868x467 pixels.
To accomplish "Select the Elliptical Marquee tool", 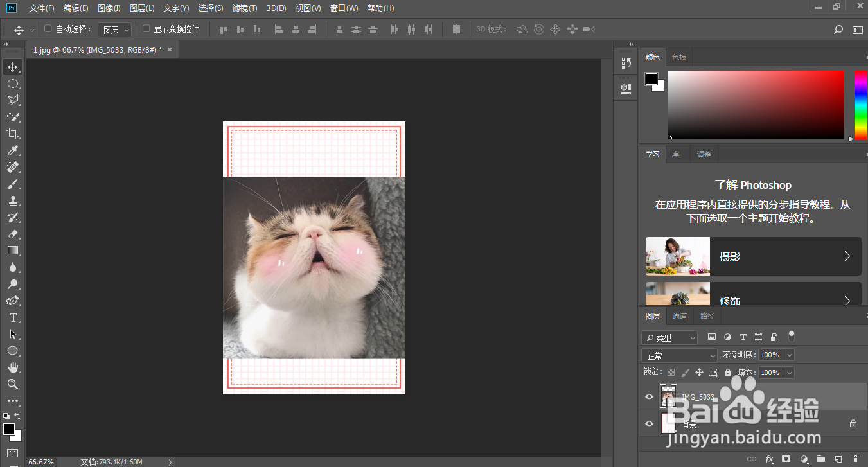I will click(12, 84).
